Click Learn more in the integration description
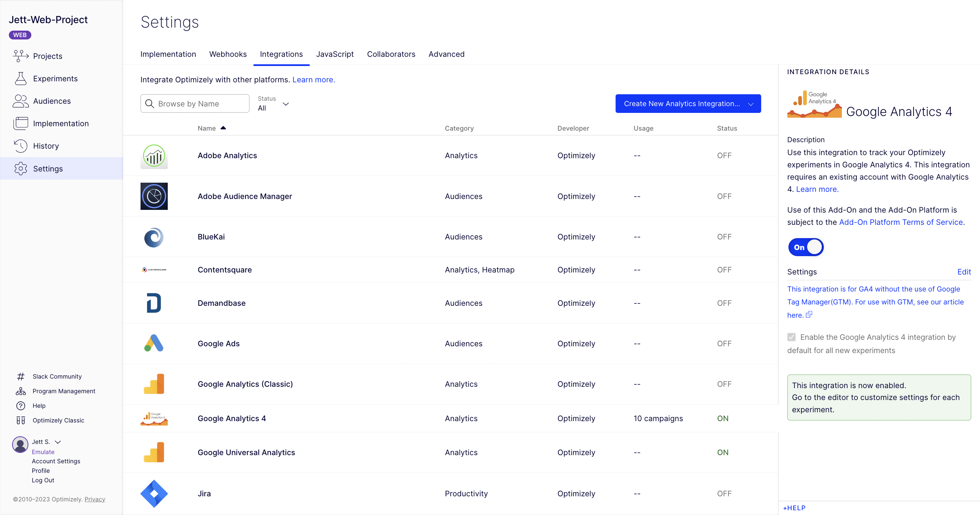 [x=817, y=189]
